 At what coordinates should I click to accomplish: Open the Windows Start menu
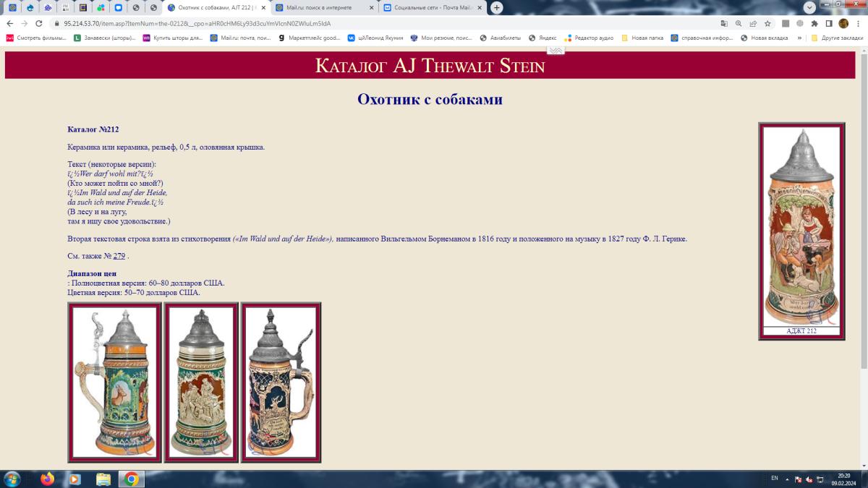pos(12,479)
